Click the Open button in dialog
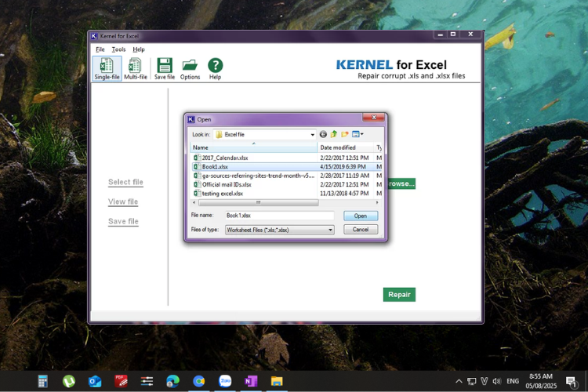 pos(361,216)
